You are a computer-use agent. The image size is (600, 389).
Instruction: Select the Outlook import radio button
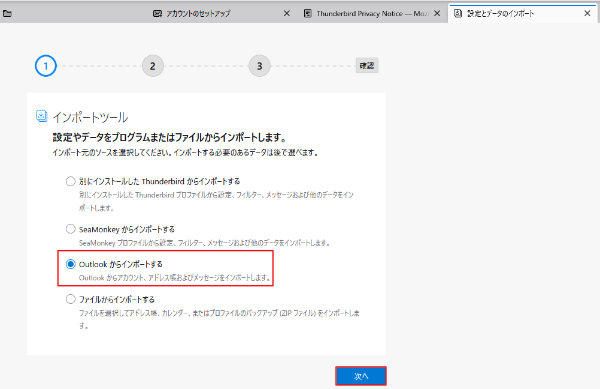[x=70, y=264]
